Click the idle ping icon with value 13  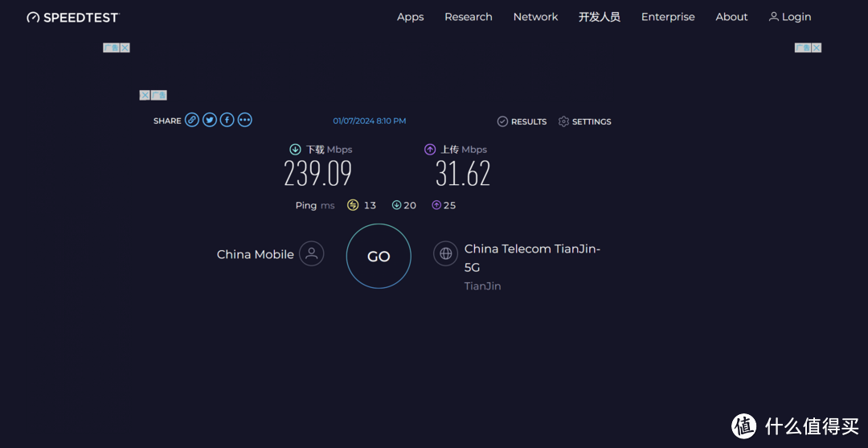coord(353,205)
